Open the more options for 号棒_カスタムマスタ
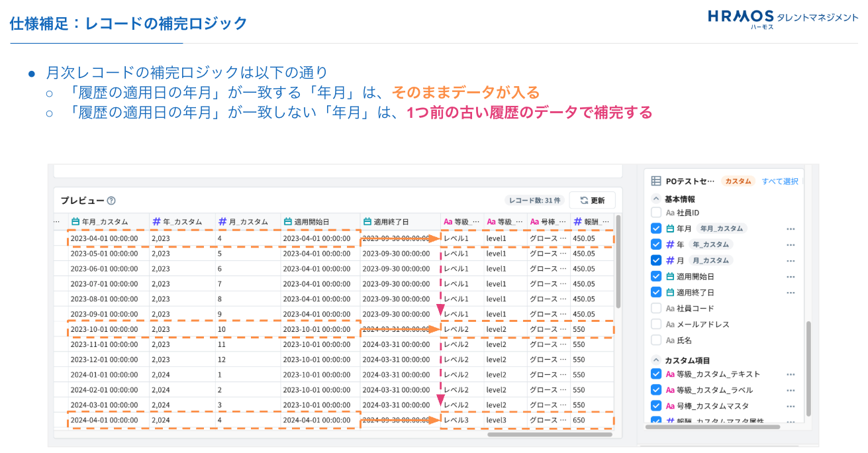This screenshot has height=453, width=868. coord(790,406)
